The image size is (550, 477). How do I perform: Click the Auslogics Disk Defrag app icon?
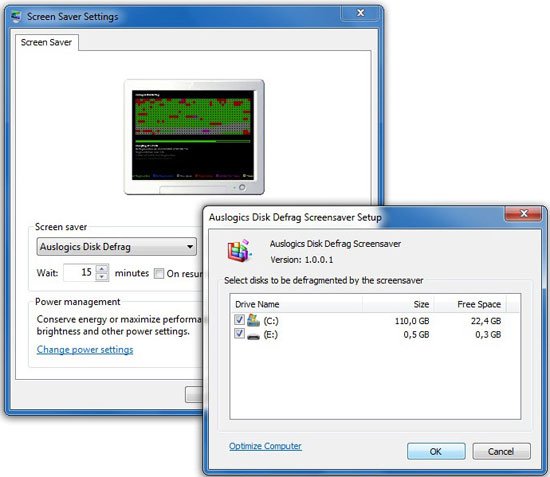(x=239, y=251)
